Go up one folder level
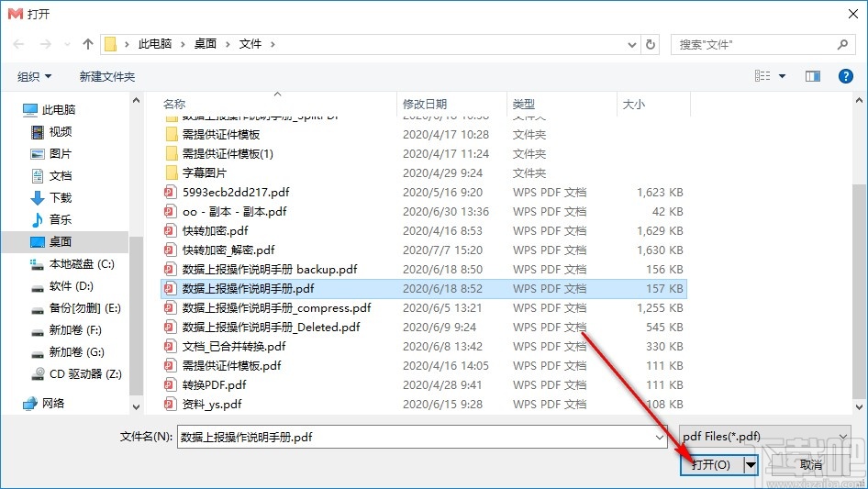 87,44
